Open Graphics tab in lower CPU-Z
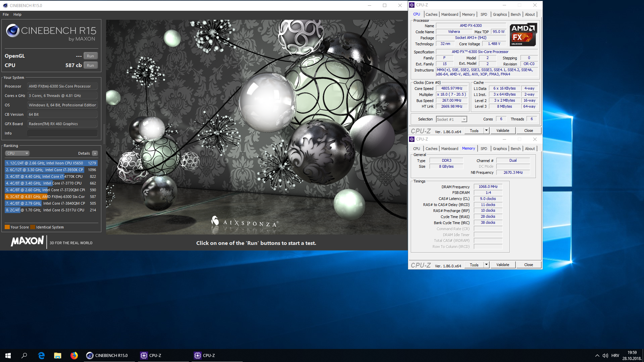 (500, 149)
